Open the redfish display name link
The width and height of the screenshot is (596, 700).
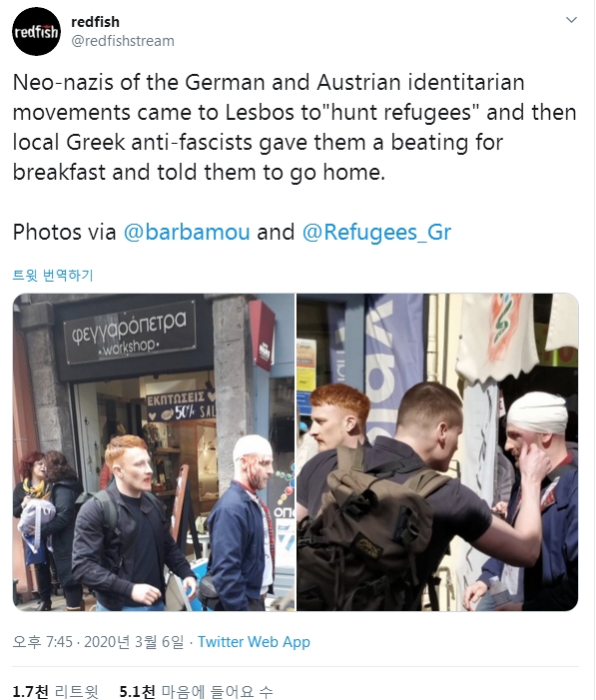pos(95,22)
